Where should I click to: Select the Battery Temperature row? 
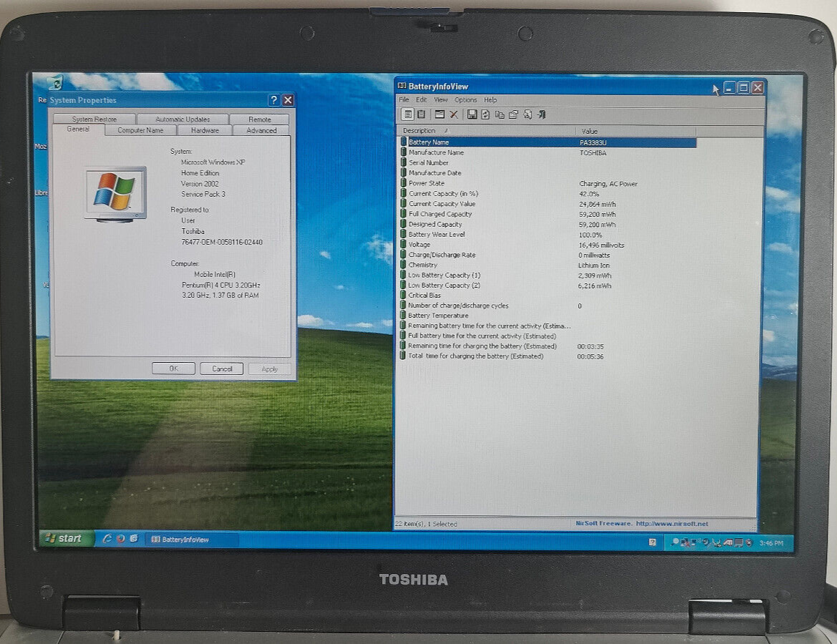click(547, 315)
